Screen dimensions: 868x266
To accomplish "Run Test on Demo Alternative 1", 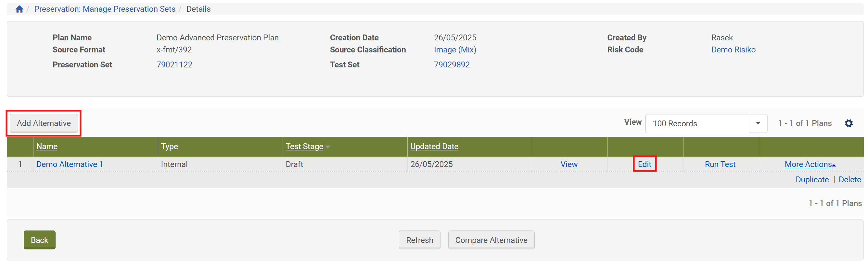I will point(720,164).
